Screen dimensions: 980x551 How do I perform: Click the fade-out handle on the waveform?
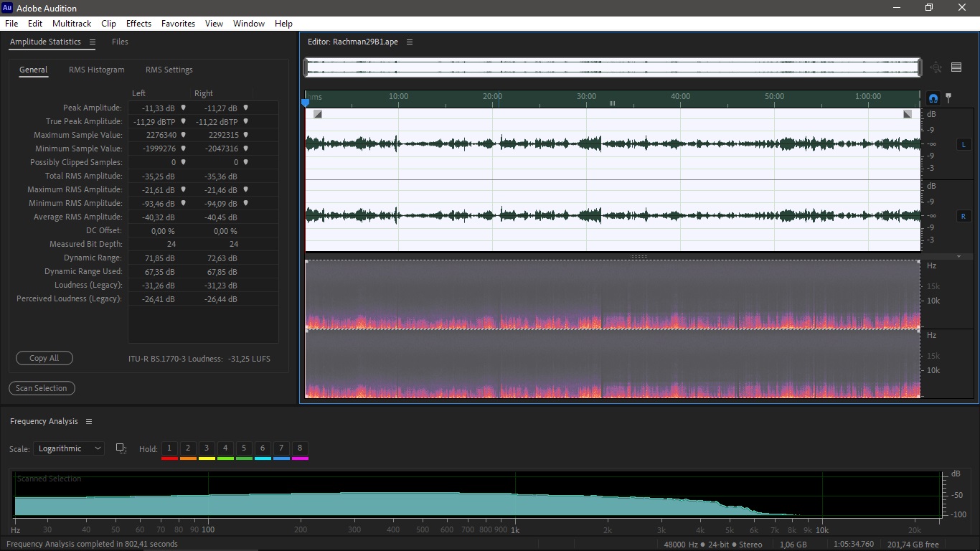pyautogui.click(x=908, y=114)
